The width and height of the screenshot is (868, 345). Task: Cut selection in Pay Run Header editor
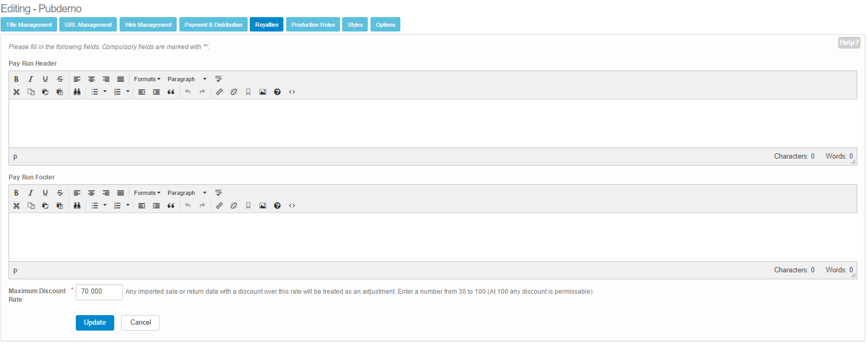[17, 92]
